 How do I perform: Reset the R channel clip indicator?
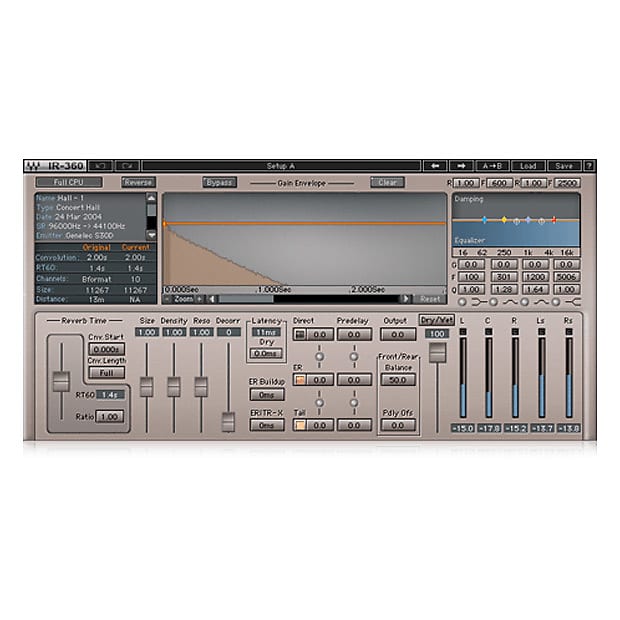click(515, 332)
